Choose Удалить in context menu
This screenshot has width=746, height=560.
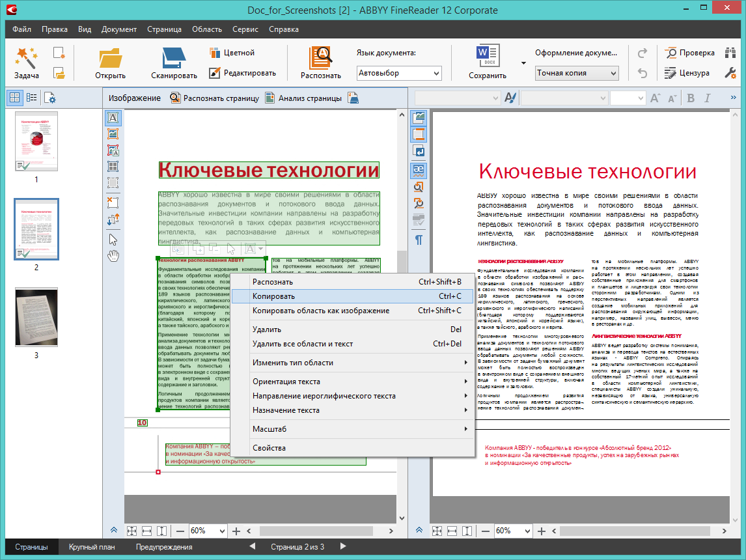[x=353, y=329]
